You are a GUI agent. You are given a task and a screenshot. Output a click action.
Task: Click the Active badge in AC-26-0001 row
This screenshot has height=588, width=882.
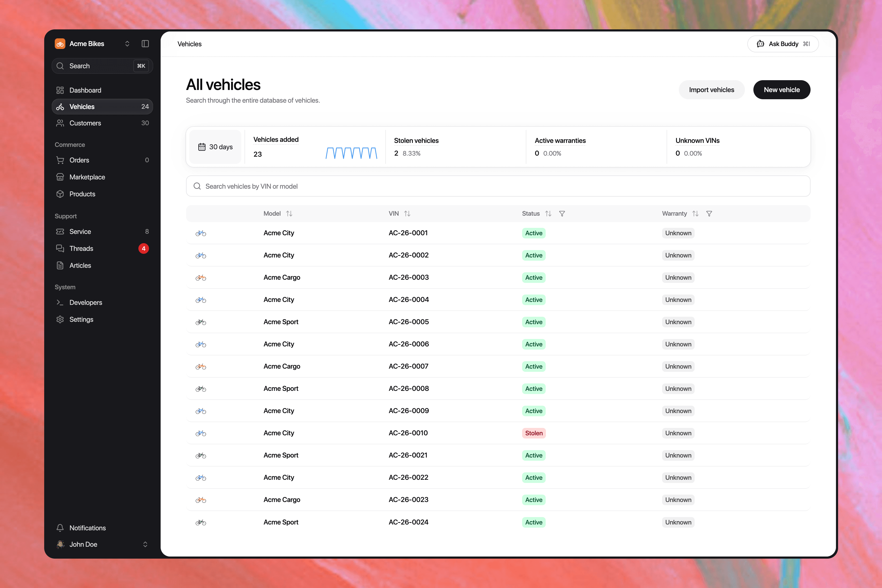point(534,233)
